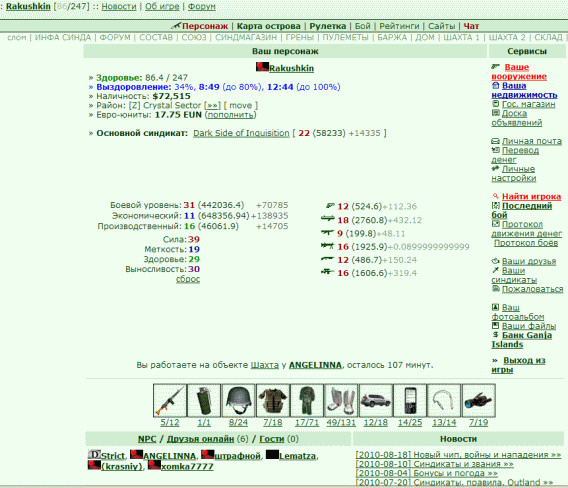Click Найти игрока link

tap(531, 197)
